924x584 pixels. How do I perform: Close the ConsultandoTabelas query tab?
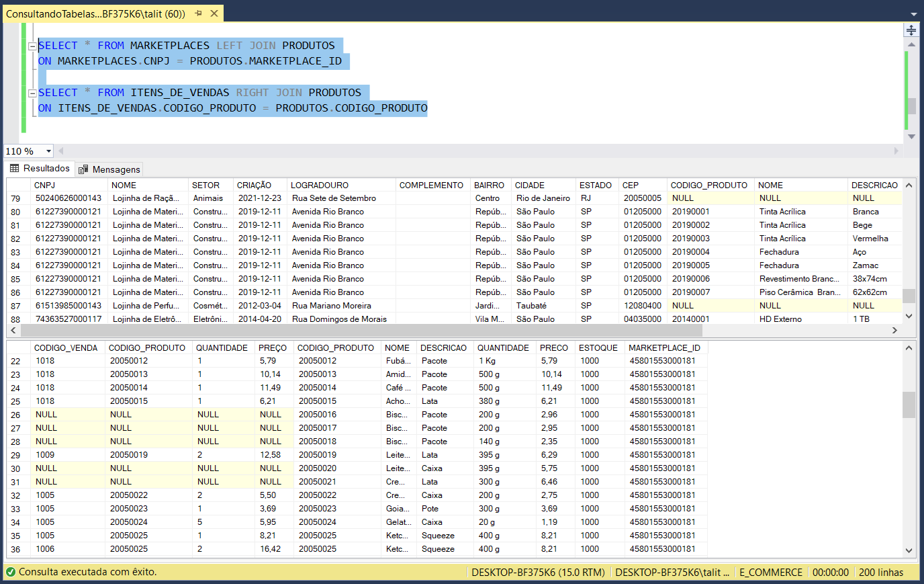point(214,13)
